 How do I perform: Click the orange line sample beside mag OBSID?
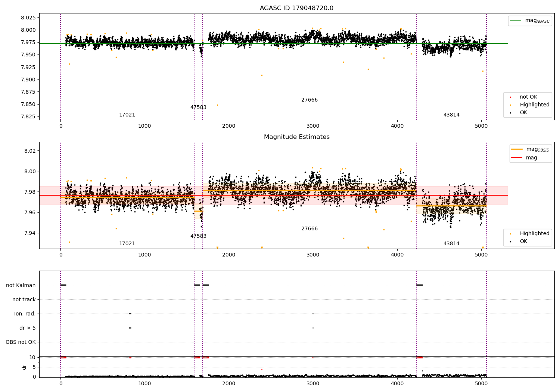517,149
